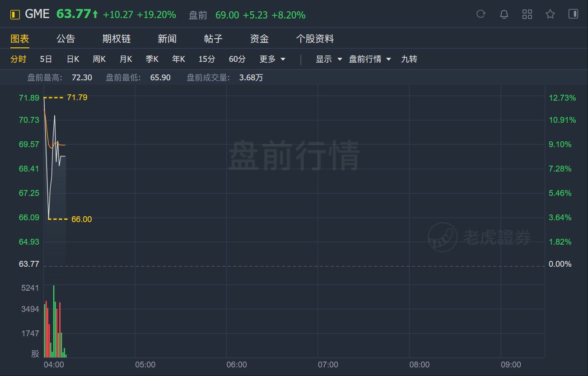The width and height of the screenshot is (588, 376).
Task: Select the 周K chart period
Action: [99, 59]
